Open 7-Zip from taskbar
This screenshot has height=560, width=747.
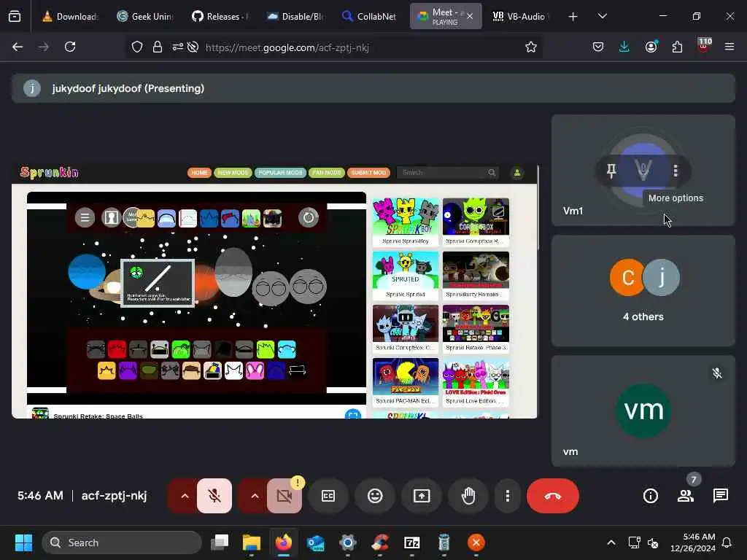(411, 542)
